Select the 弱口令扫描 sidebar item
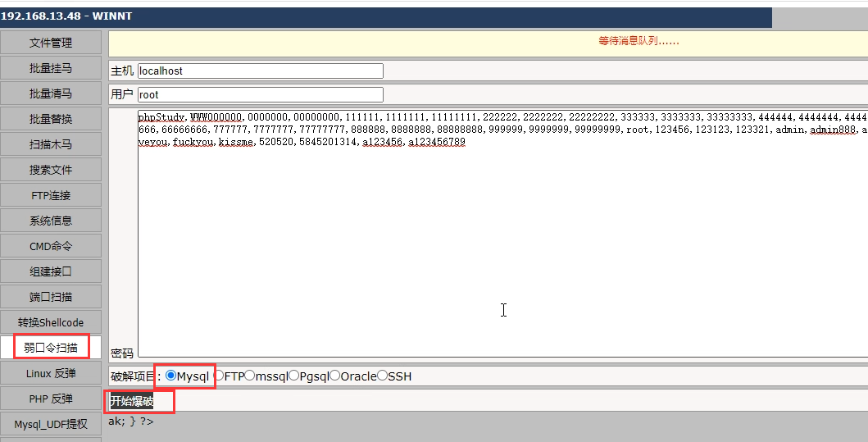 point(51,348)
